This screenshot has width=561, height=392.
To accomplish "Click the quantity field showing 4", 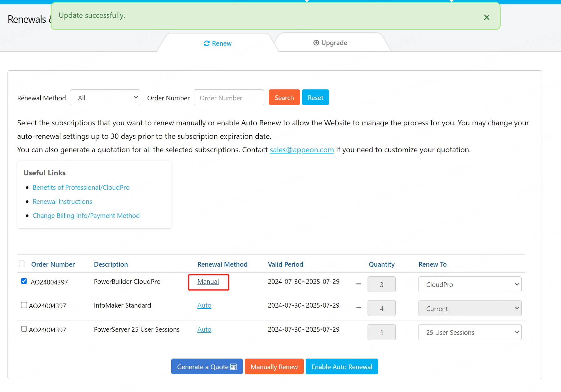I will pos(382,308).
